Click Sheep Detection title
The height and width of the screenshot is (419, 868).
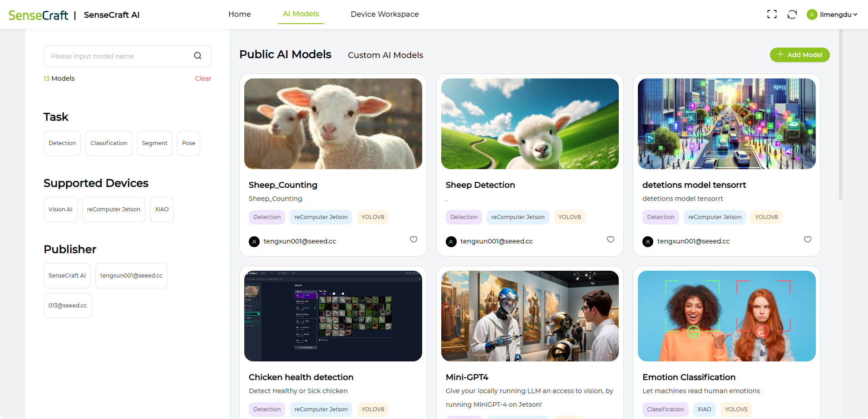[x=480, y=185]
